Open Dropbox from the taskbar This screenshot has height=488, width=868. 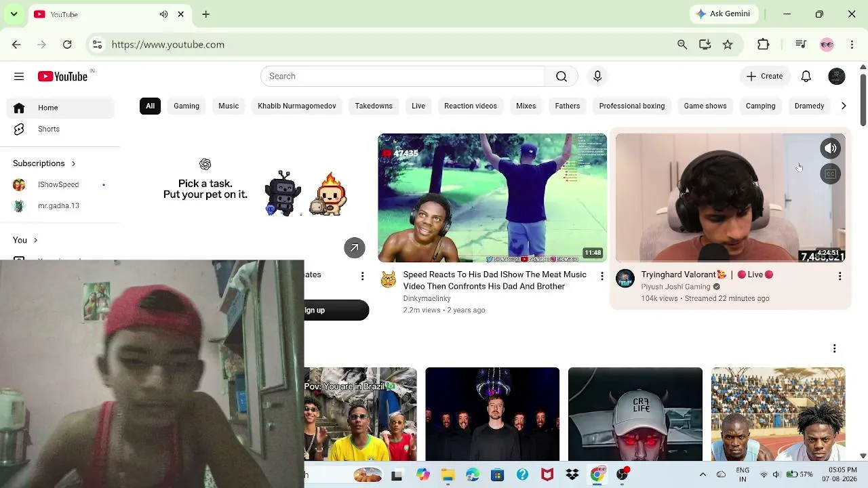point(572,475)
